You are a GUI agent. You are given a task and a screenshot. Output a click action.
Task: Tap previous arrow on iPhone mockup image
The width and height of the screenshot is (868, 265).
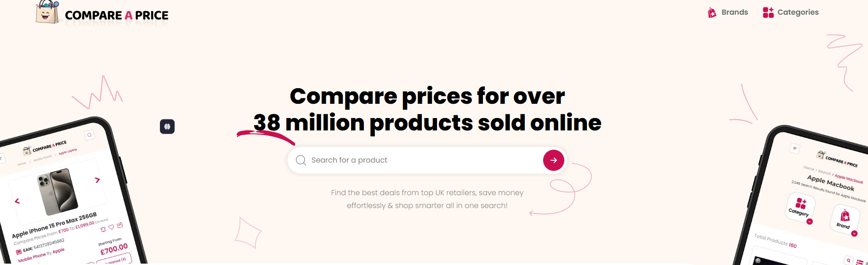tap(17, 201)
